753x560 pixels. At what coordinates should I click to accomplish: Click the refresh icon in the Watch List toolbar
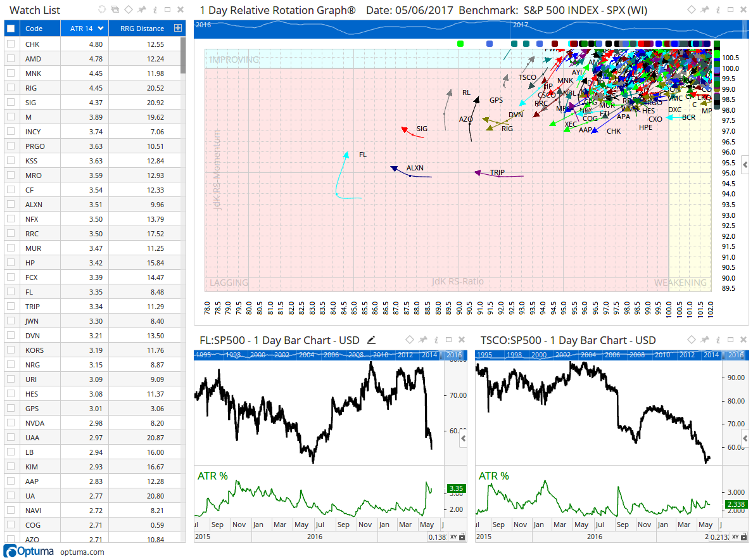pos(101,10)
